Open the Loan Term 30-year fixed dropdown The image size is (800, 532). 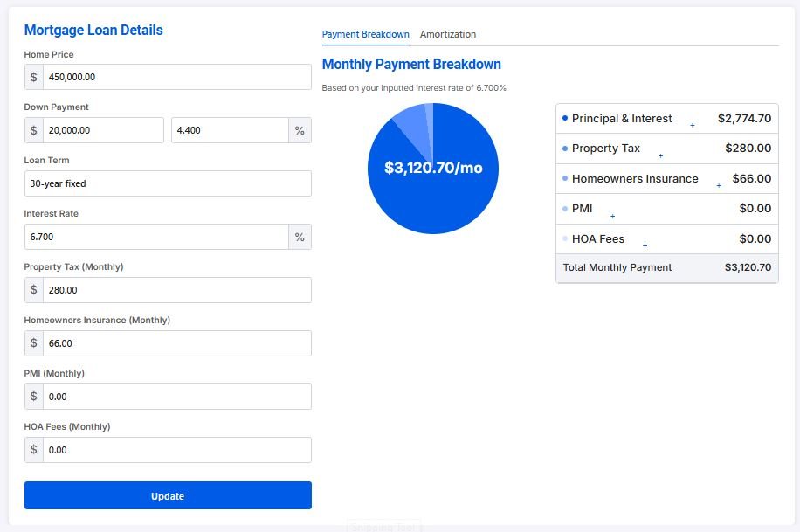[168, 183]
